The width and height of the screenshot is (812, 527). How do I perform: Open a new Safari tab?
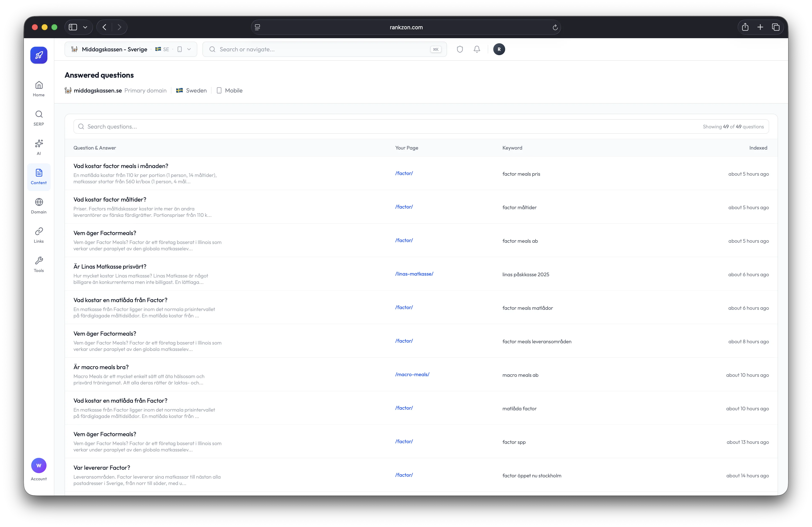[x=760, y=27]
